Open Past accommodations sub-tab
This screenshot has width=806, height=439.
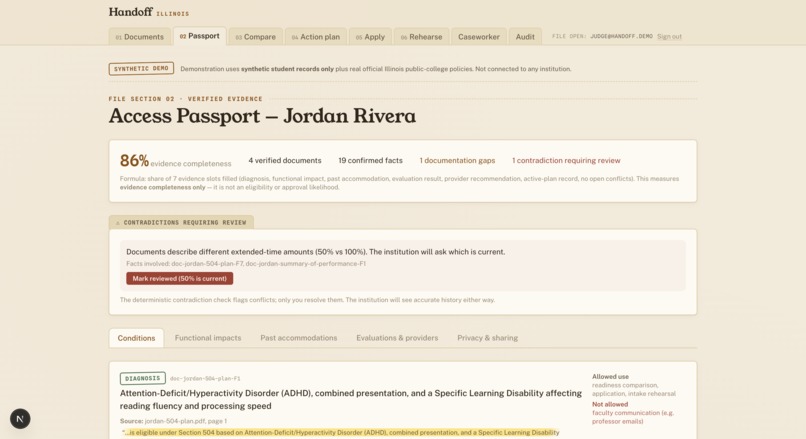pos(299,338)
